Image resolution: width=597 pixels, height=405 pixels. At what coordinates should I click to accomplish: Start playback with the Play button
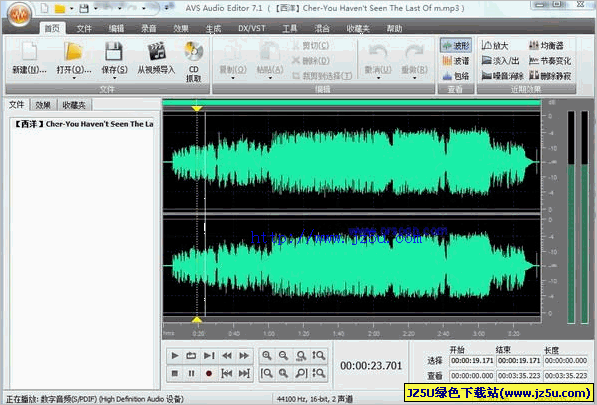pos(175,356)
